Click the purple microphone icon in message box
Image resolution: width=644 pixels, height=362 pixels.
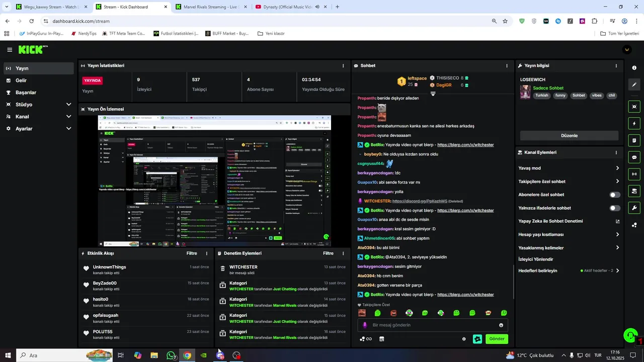point(365,325)
